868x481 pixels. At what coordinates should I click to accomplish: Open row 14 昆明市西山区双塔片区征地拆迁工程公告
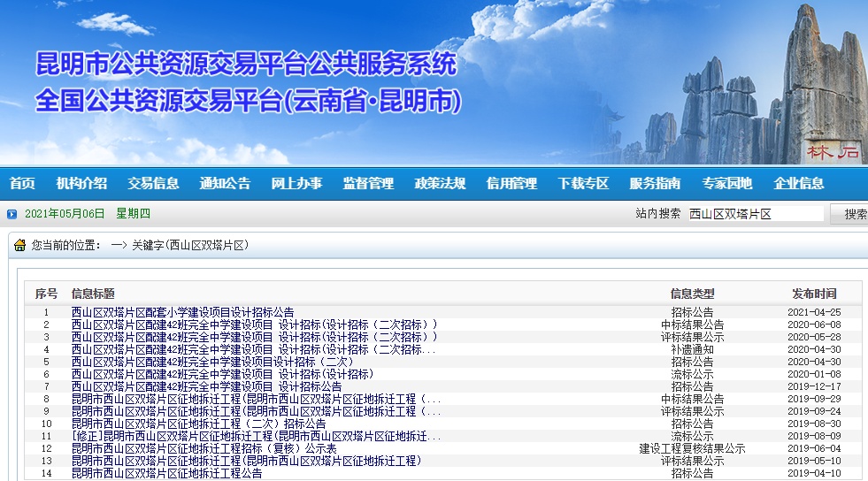pos(167,473)
